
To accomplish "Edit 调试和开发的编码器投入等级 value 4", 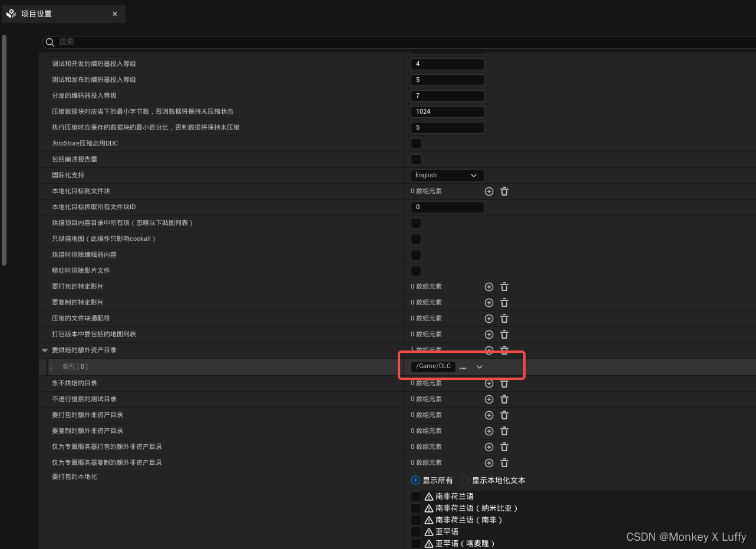I will 447,64.
